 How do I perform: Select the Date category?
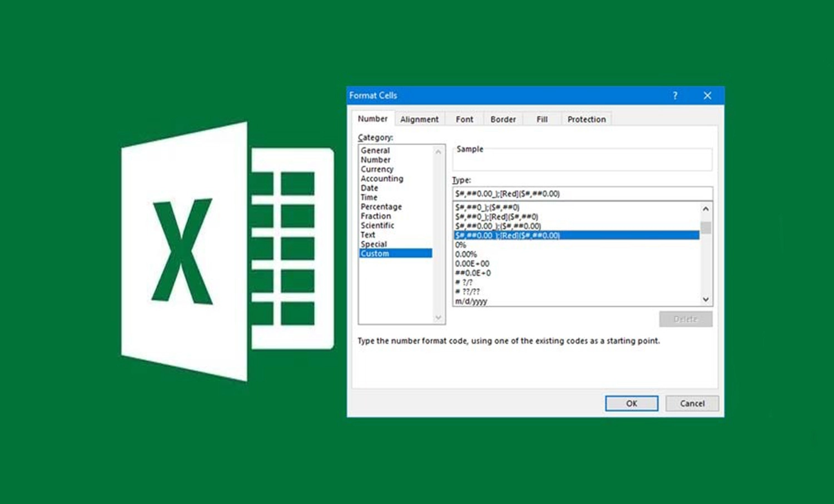click(x=369, y=188)
